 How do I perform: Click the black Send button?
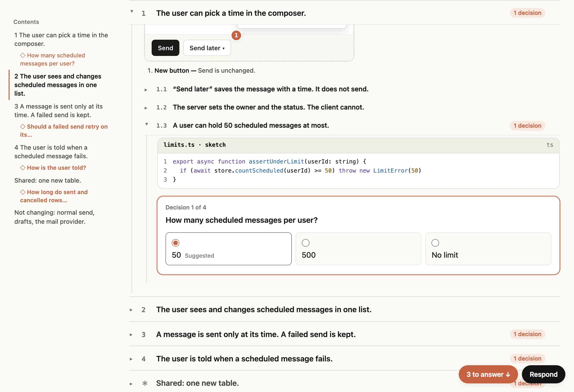[x=165, y=48]
